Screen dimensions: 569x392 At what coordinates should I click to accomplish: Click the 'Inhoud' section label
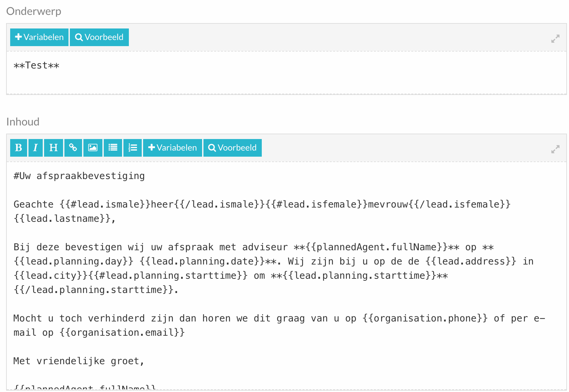click(23, 122)
